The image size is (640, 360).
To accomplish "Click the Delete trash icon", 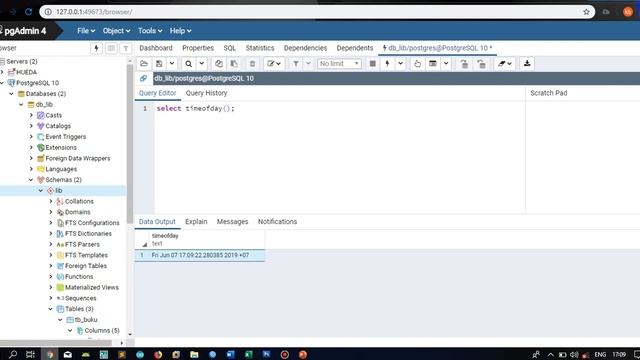I will tap(252, 64).
